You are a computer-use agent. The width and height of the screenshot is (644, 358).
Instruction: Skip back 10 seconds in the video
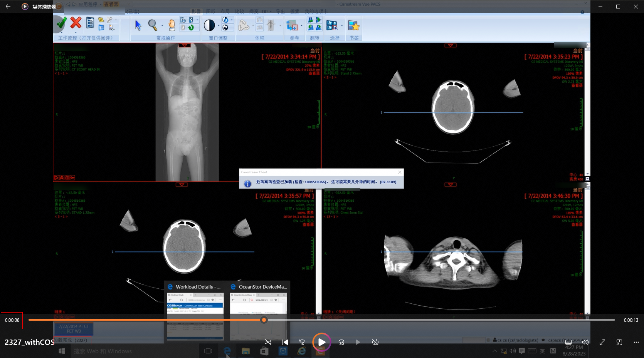pos(302,342)
